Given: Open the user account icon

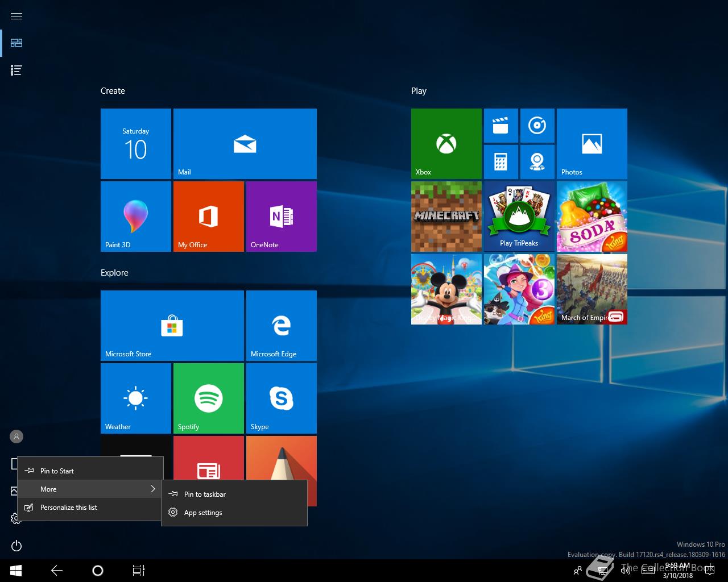Looking at the screenshot, I should [16, 436].
